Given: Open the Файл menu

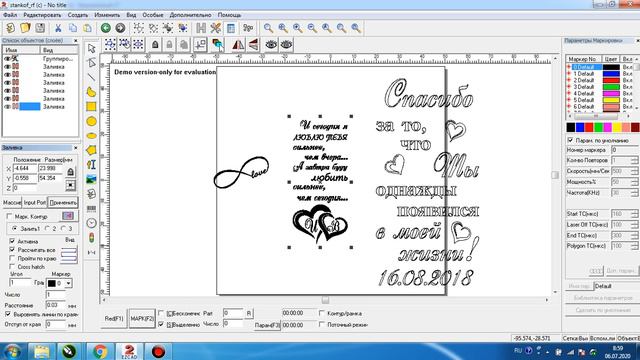Looking at the screenshot, I should point(10,15).
